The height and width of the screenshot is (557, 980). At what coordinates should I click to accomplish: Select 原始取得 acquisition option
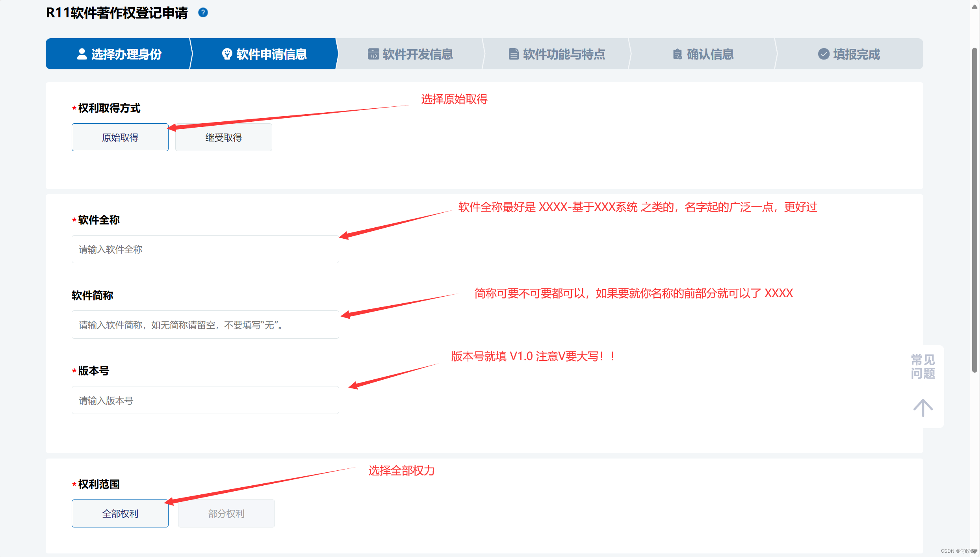click(x=120, y=137)
